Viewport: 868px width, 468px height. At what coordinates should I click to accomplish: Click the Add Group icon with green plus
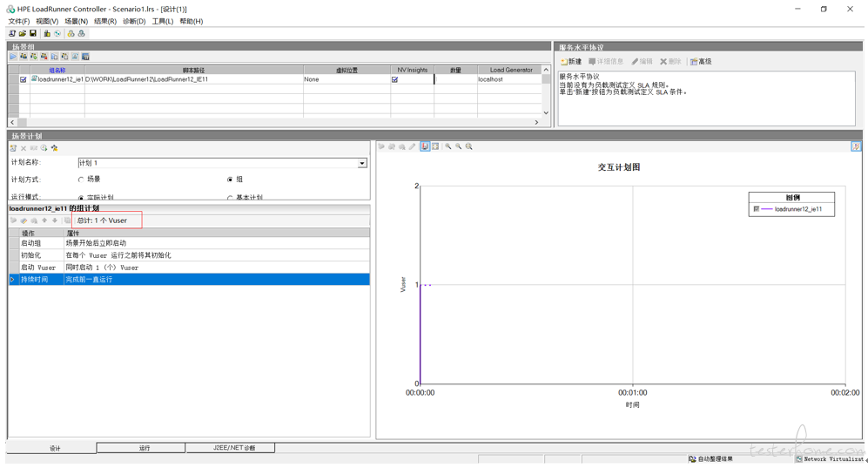[34, 57]
